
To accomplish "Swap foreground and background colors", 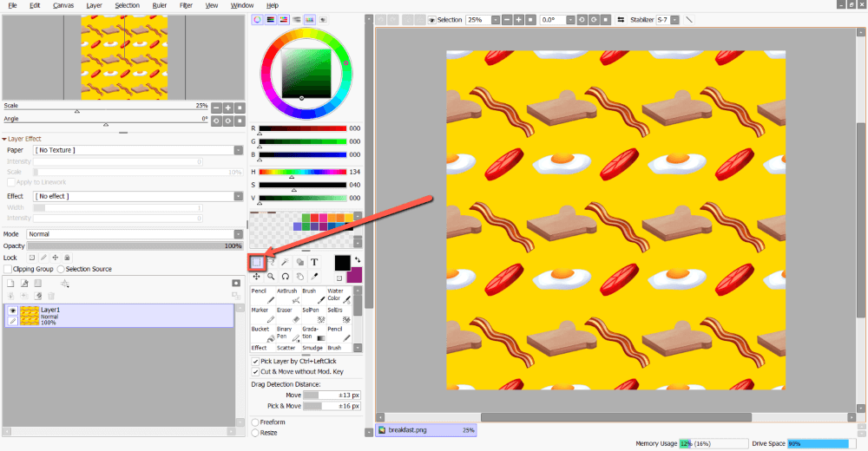I will coord(357,259).
